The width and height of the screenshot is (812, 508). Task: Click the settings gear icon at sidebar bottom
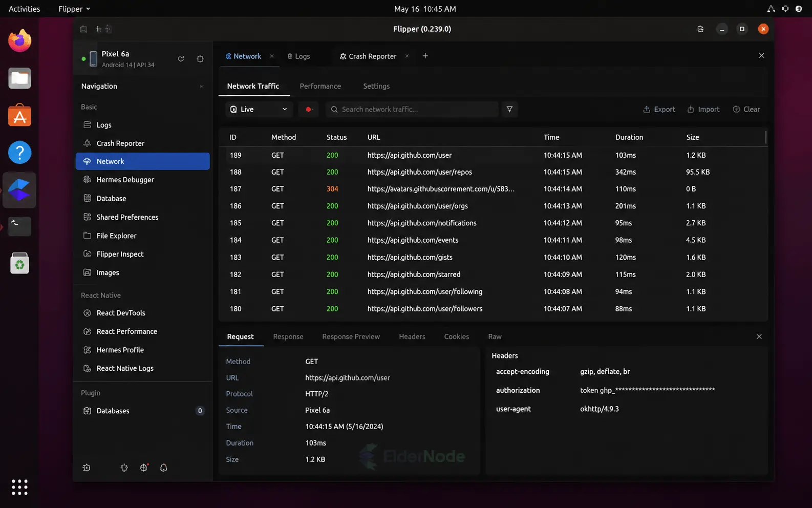pos(87,468)
